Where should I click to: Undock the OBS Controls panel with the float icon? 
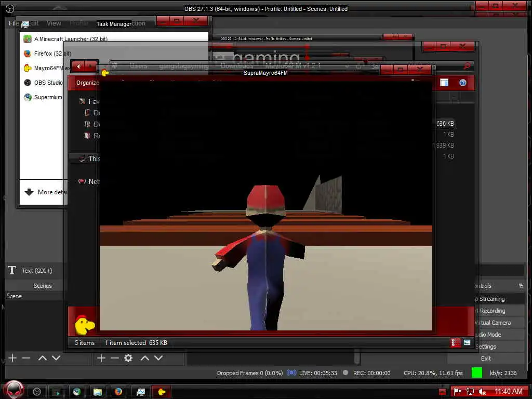[x=521, y=286]
